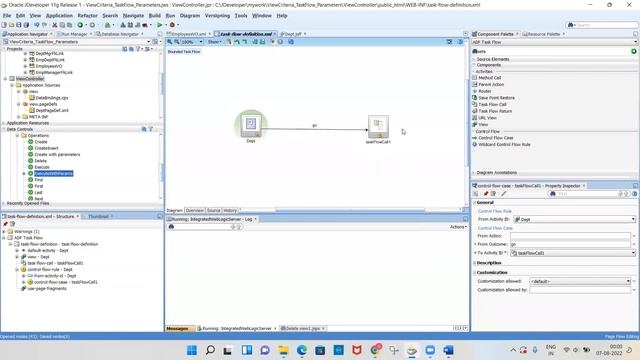Expand the Description section in Property Inspector
This screenshot has height=360, width=640.
pyautogui.click(x=475, y=263)
